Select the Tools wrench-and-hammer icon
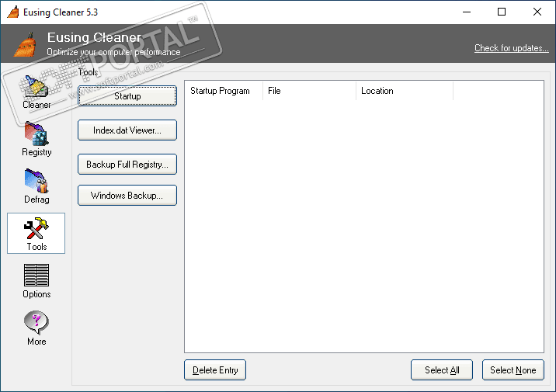 coord(36,228)
